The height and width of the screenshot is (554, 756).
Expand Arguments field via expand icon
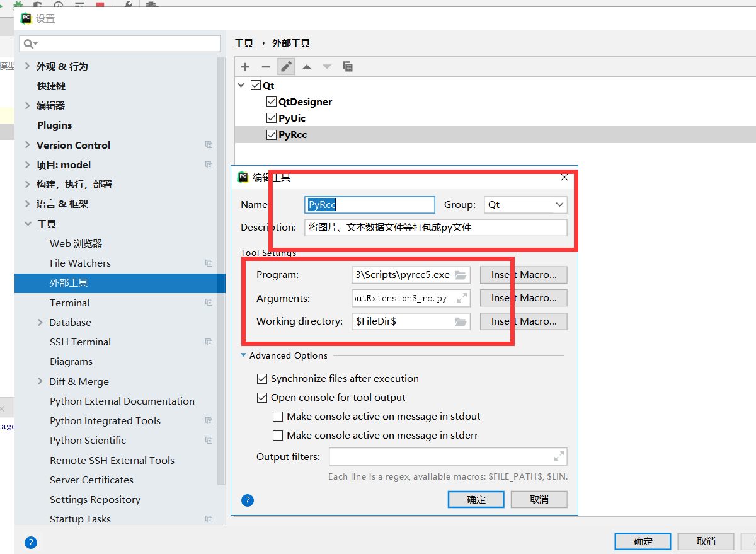(x=462, y=297)
